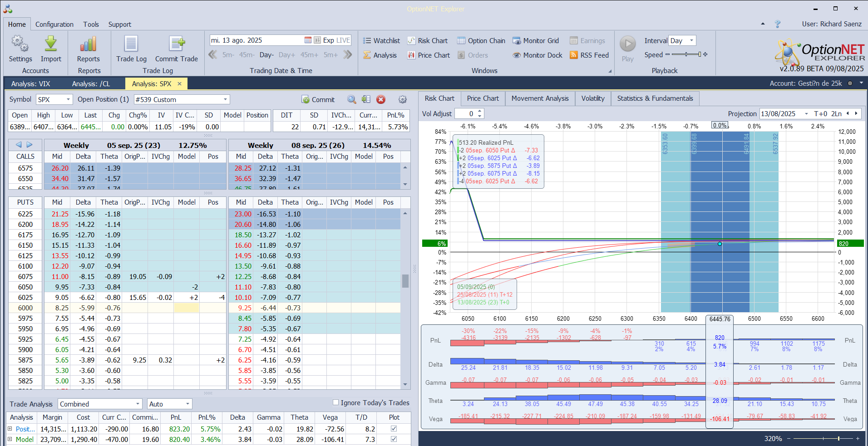Toggle the account status circle indicator
868x446 pixels.
coord(850,83)
